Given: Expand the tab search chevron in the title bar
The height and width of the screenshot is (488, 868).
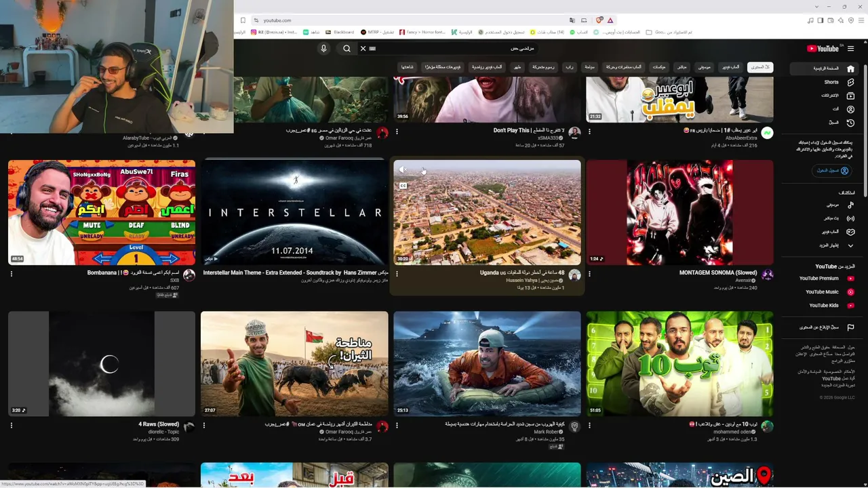Looking at the screenshot, I should click(817, 7).
